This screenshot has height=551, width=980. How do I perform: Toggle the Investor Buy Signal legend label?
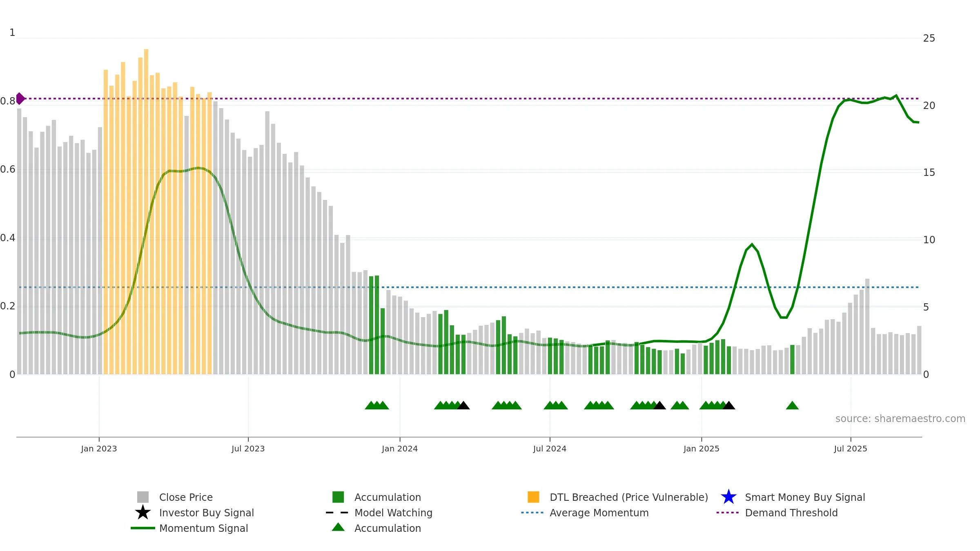[x=207, y=513]
